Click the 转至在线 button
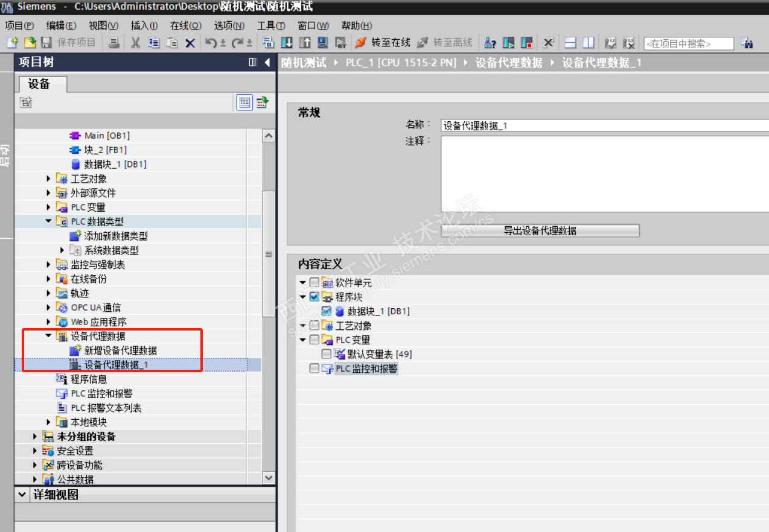This screenshot has height=532, width=769. coord(383,43)
